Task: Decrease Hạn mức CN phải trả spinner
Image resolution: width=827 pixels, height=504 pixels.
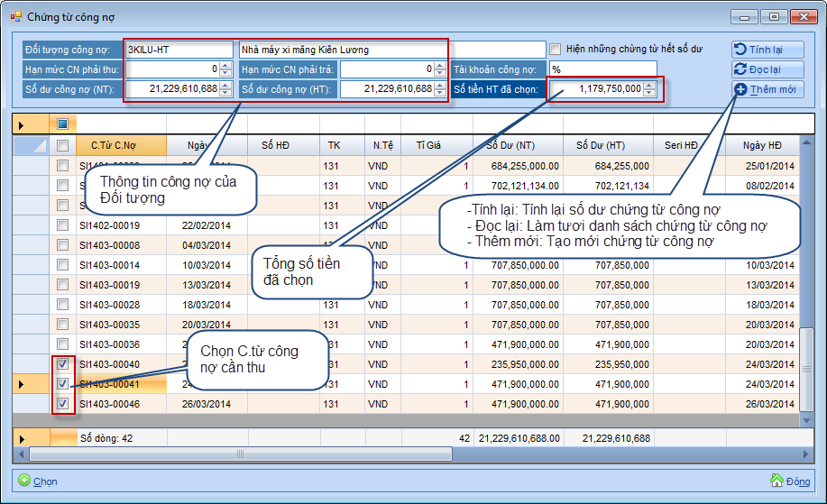Action: pos(439,72)
